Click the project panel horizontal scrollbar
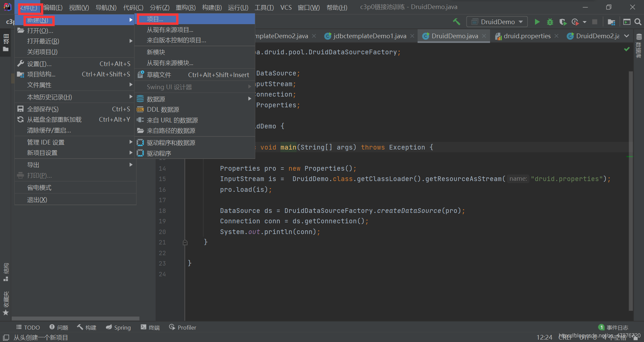The height and width of the screenshot is (342, 644). [x=75, y=318]
